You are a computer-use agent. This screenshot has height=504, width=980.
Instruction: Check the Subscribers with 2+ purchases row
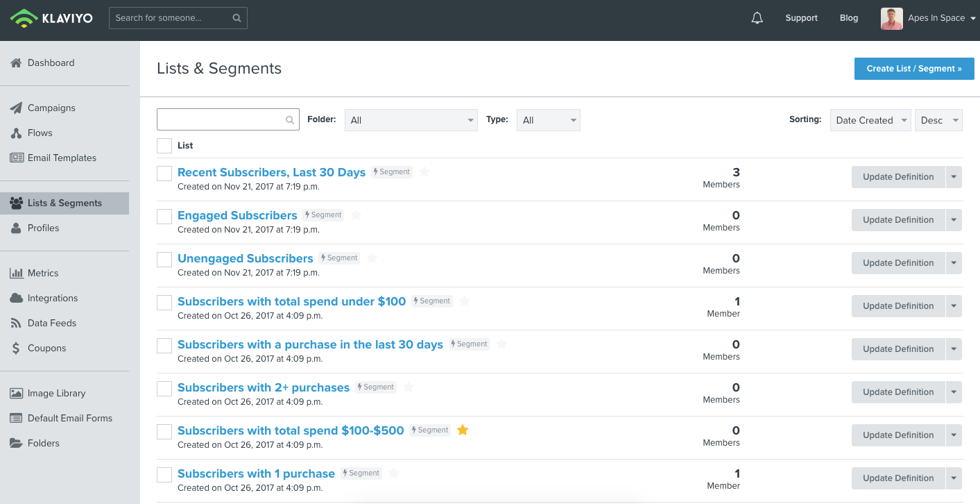tap(164, 389)
